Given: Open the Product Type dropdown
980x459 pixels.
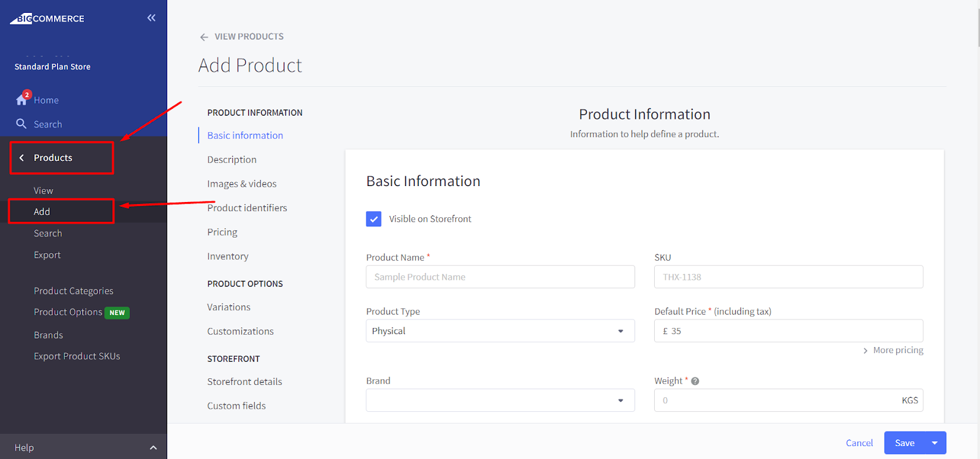Looking at the screenshot, I should (500, 331).
